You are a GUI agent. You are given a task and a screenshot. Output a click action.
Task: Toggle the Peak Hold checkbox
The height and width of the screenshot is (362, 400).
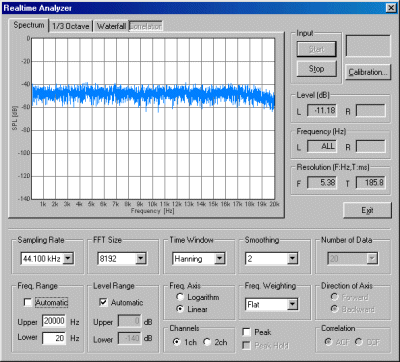pos(247,345)
